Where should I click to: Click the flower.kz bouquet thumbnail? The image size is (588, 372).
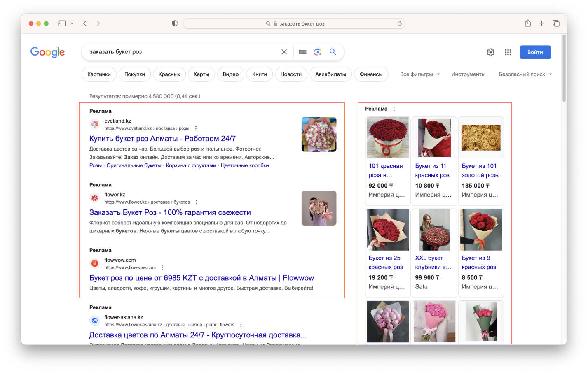tap(319, 208)
